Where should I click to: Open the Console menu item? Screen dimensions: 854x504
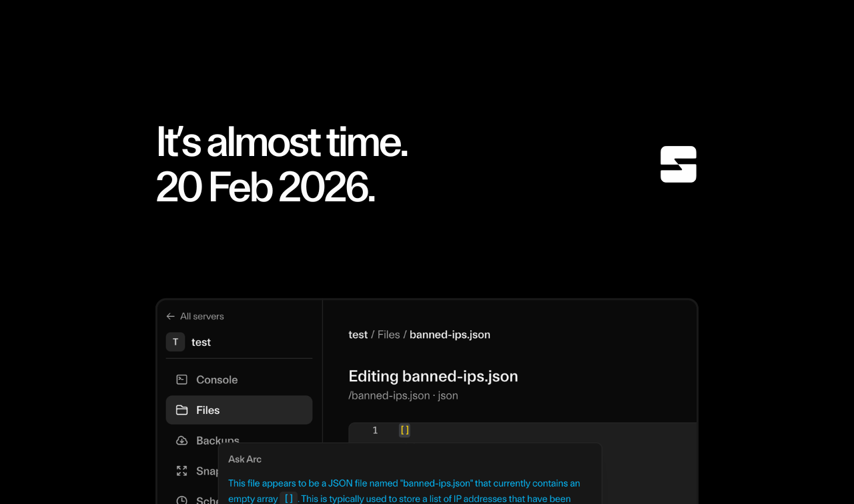coord(217,379)
